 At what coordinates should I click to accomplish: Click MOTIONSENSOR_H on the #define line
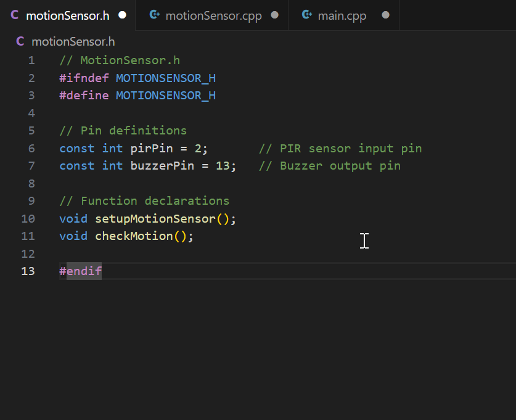pyautogui.click(x=166, y=96)
